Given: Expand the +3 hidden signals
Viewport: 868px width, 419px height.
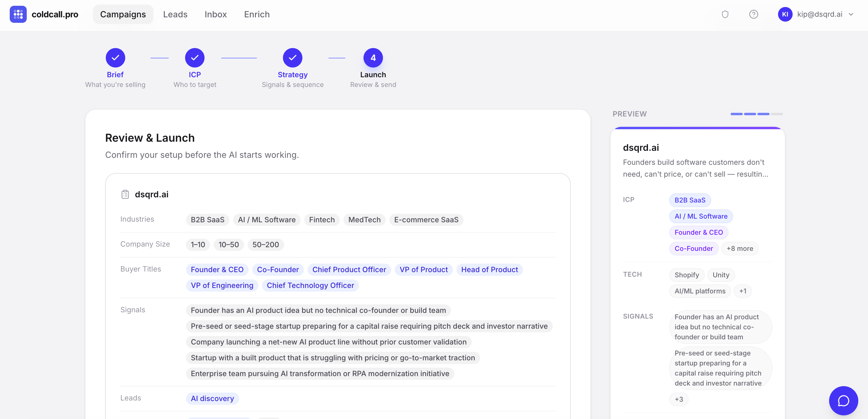Looking at the screenshot, I should pos(678,399).
